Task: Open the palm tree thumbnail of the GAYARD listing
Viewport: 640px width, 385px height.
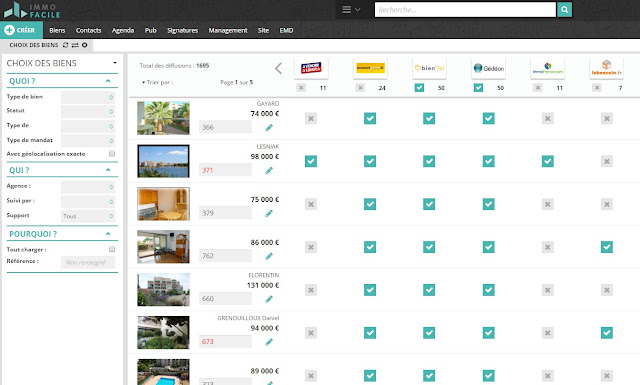Action: pos(163,118)
